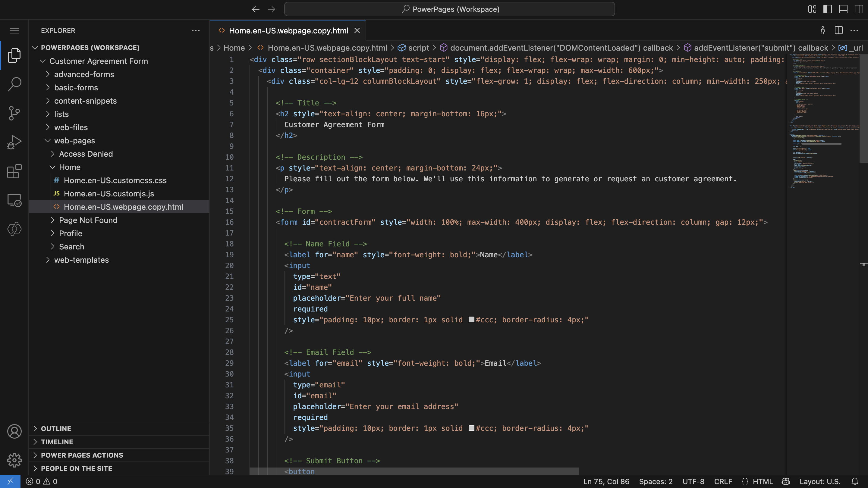Toggle the Primary Side Bar visibility
The width and height of the screenshot is (868, 488).
tap(828, 9)
